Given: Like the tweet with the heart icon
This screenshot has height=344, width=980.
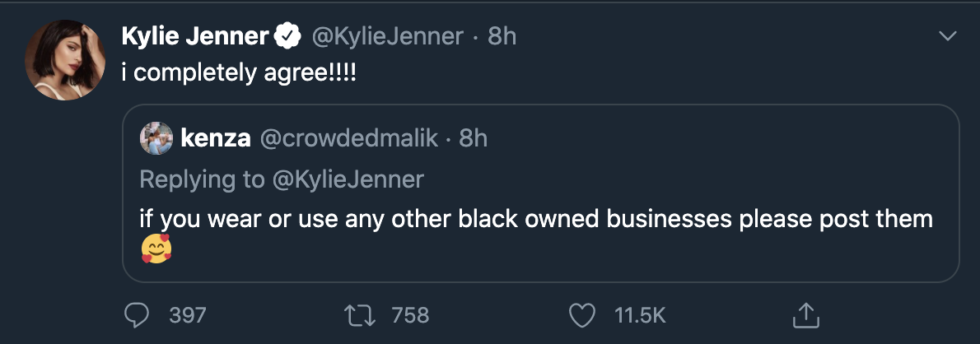Looking at the screenshot, I should click(x=582, y=314).
